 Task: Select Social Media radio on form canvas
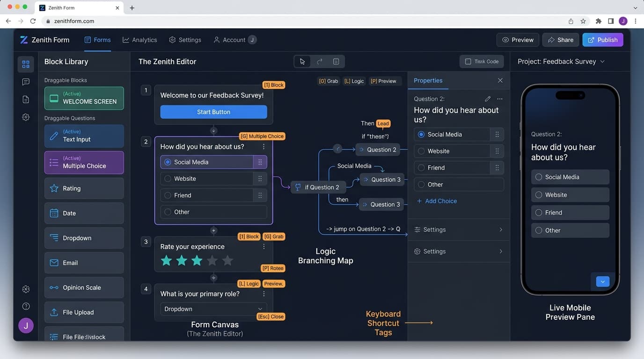[x=168, y=162]
